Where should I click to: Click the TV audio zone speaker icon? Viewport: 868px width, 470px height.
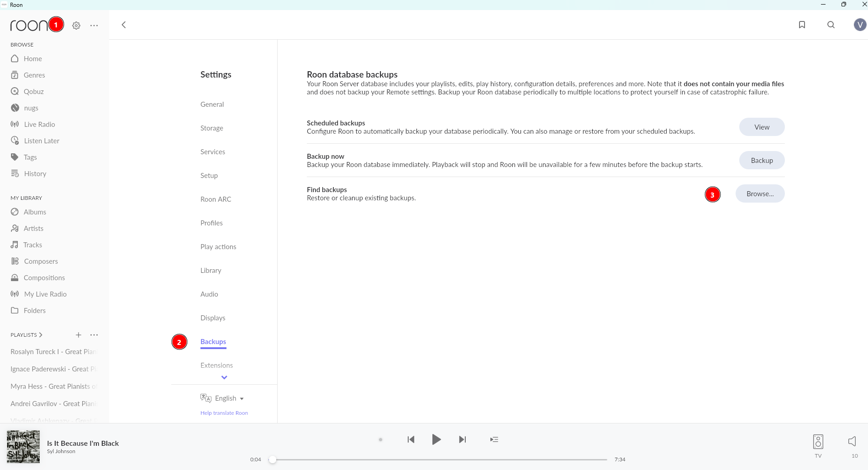818,442
